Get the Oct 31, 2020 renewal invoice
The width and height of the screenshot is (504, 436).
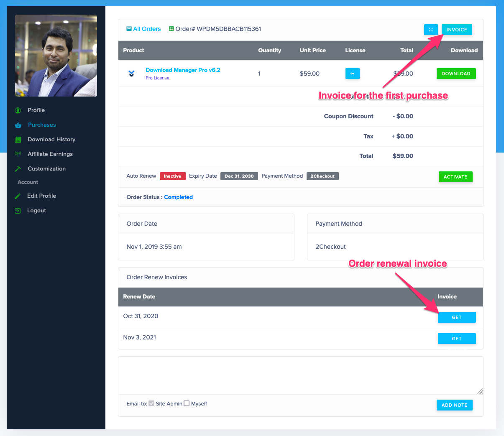(x=457, y=317)
